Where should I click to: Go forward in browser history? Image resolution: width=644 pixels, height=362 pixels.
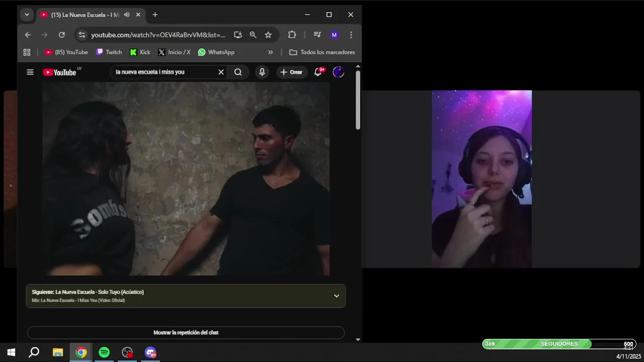45,35
